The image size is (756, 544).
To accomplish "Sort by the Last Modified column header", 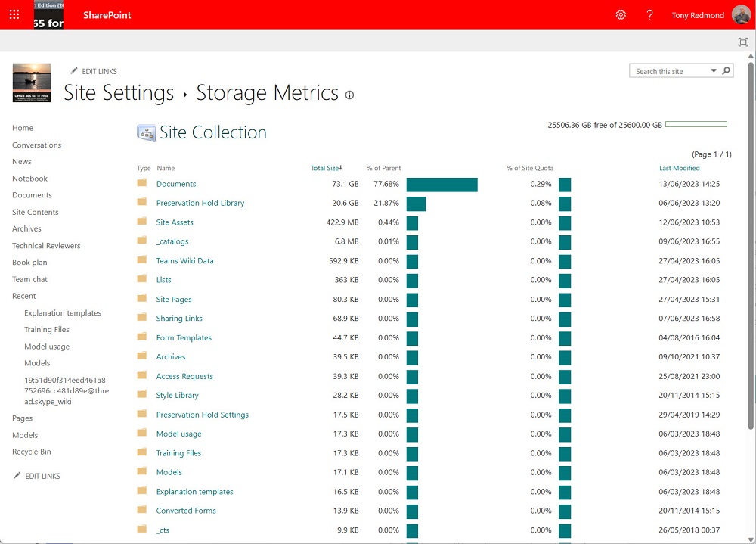I will coord(679,168).
